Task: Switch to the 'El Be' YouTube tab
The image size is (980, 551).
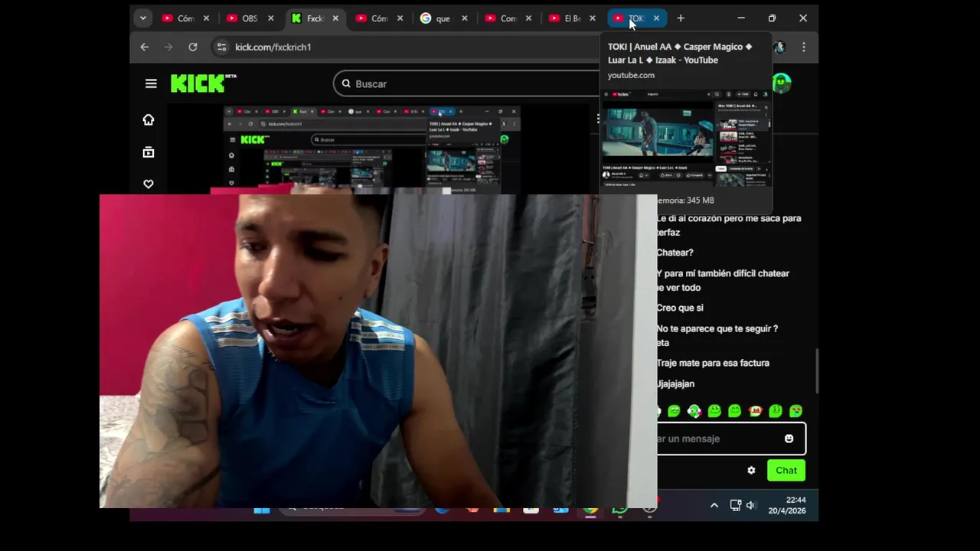Action: click(572, 18)
